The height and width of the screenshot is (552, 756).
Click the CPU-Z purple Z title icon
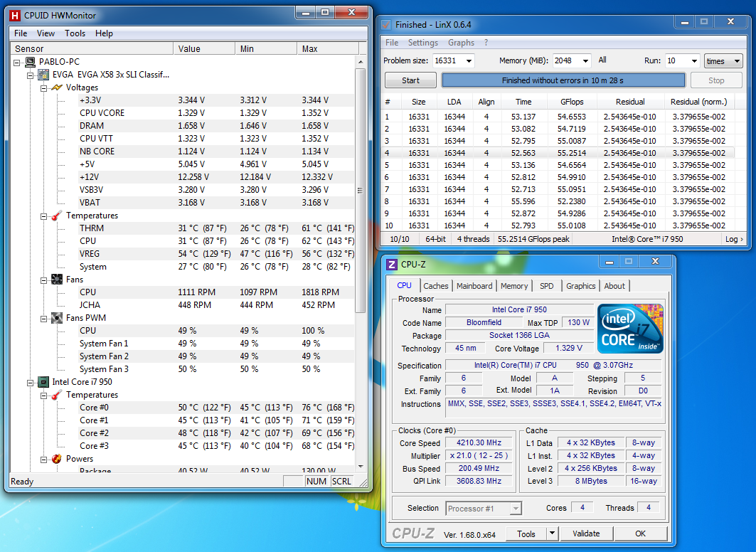click(x=392, y=264)
